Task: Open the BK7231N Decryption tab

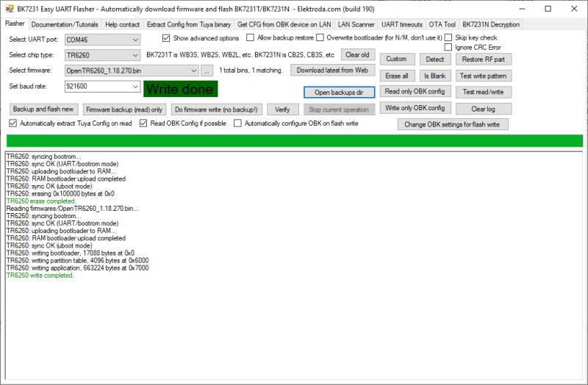Action: coord(491,24)
